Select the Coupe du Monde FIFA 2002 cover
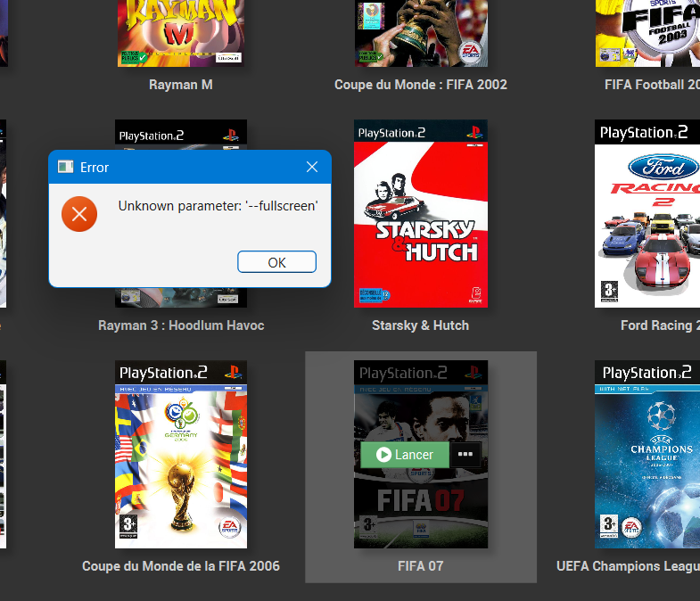Screen dimensions: 700x601 coord(421,33)
